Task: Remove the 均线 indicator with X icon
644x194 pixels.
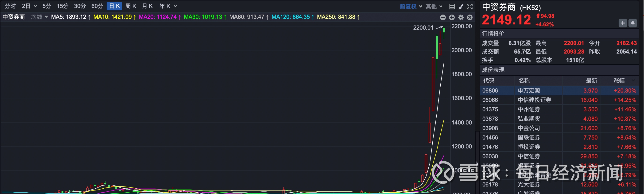Action: coord(470,17)
